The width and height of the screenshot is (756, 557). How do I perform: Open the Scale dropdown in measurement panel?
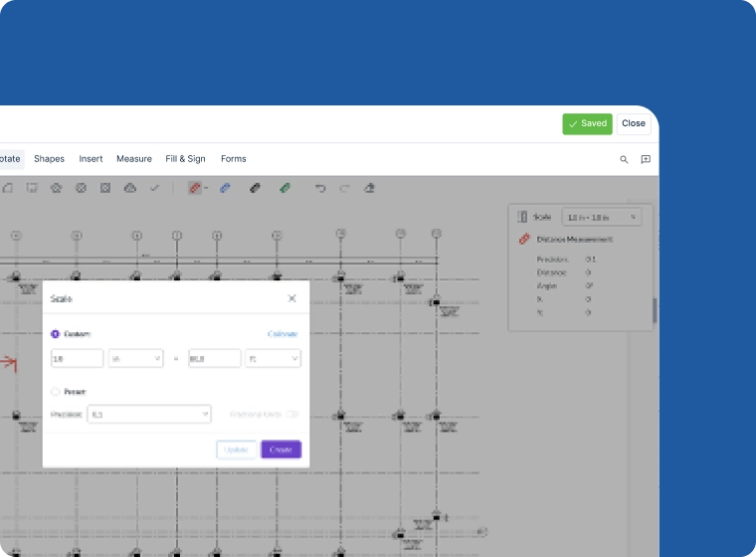tap(602, 217)
